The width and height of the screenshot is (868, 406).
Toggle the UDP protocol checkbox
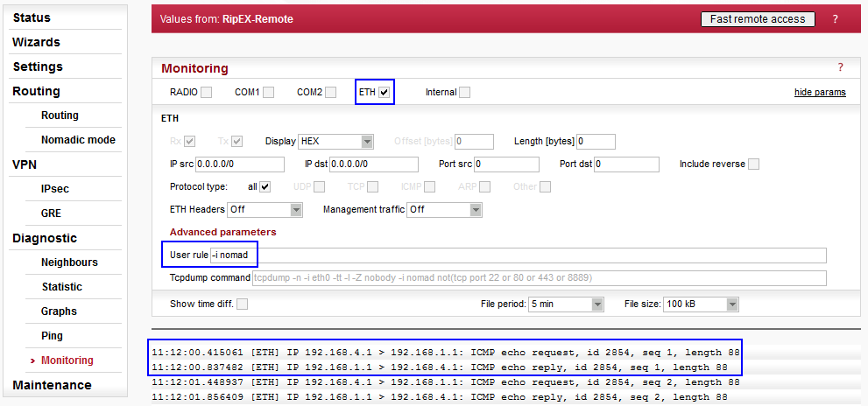point(319,186)
